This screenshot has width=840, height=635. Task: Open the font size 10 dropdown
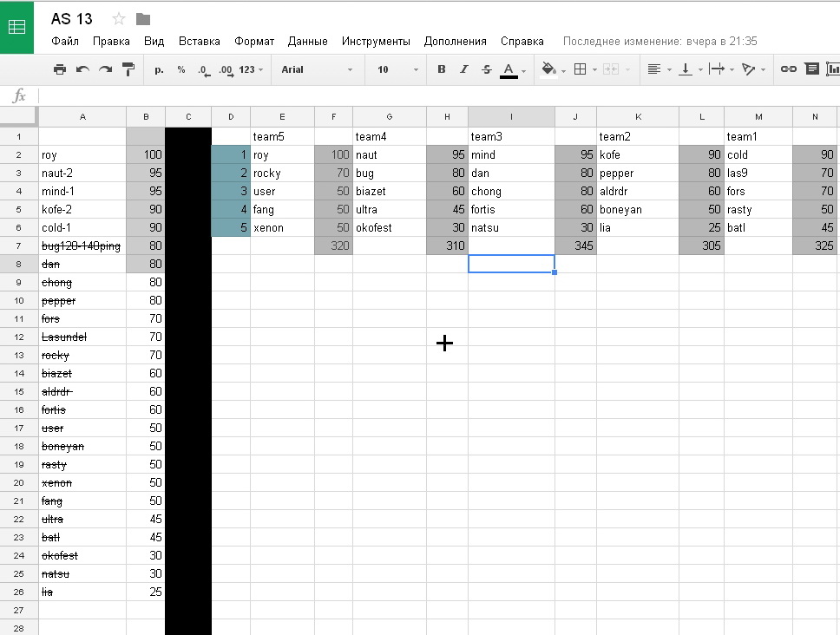397,69
